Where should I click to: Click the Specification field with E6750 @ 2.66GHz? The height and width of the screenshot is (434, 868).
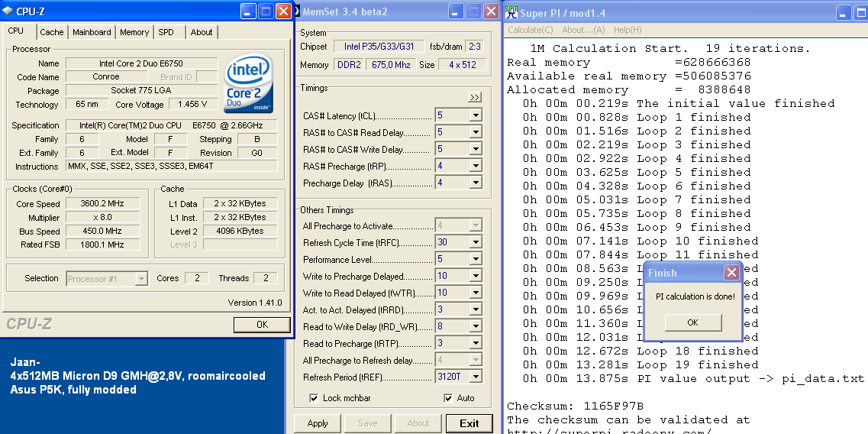(172, 125)
